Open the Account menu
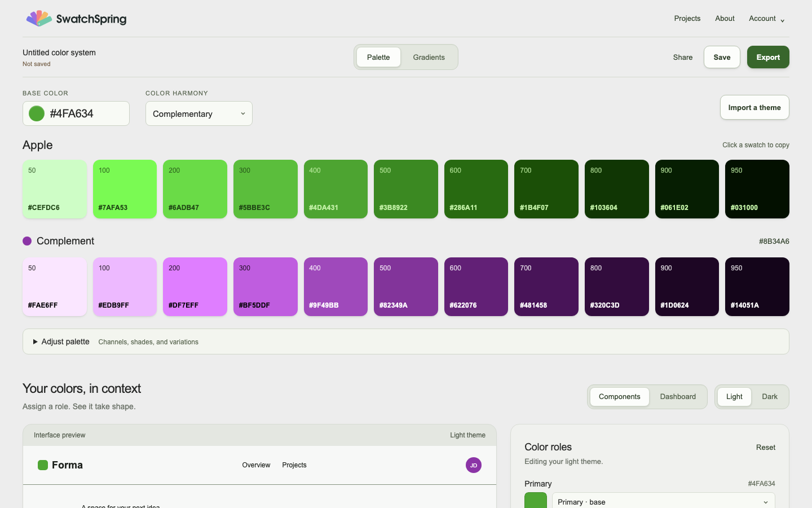 click(766, 19)
